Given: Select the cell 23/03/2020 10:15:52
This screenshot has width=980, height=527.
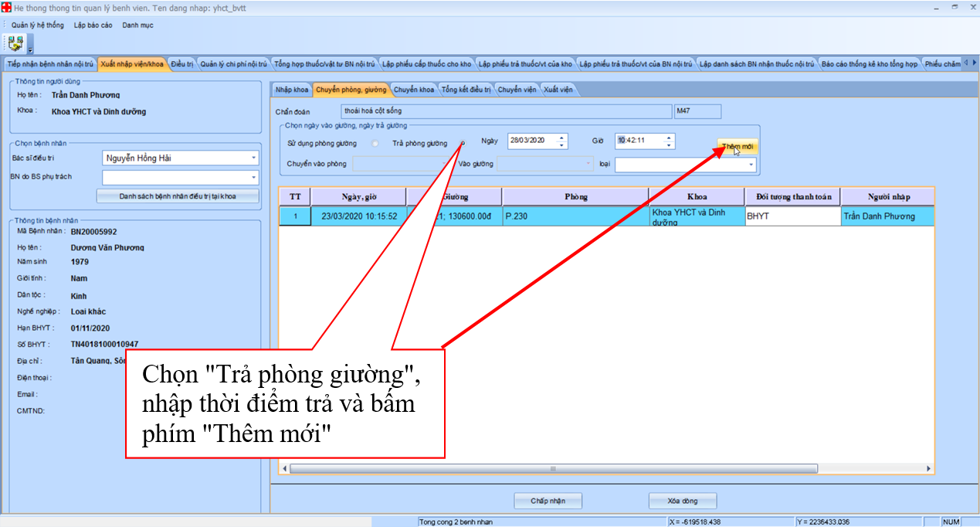Looking at the screenshot, I should [x=358, y=216].
